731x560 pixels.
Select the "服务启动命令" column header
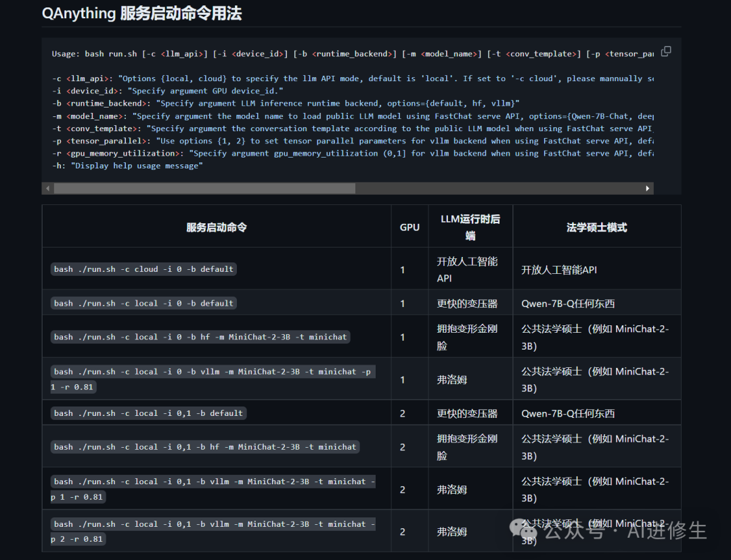[216, 227]
